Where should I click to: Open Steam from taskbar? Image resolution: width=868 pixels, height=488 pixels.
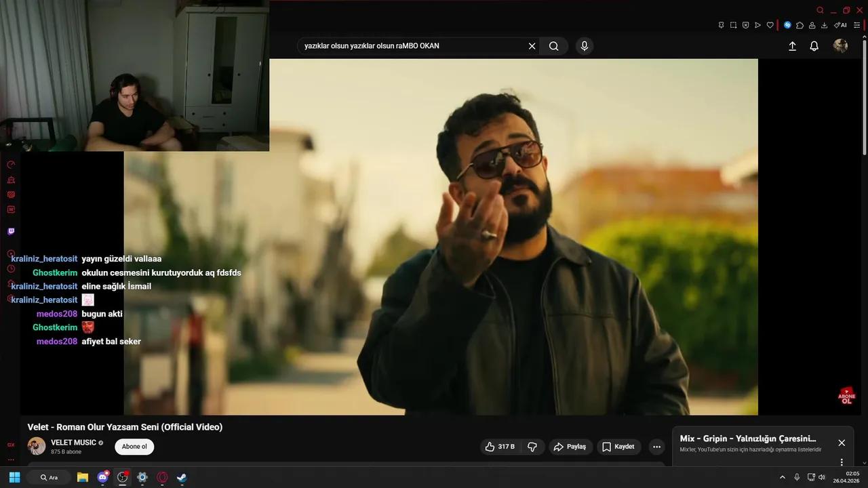tap(182, 477)
